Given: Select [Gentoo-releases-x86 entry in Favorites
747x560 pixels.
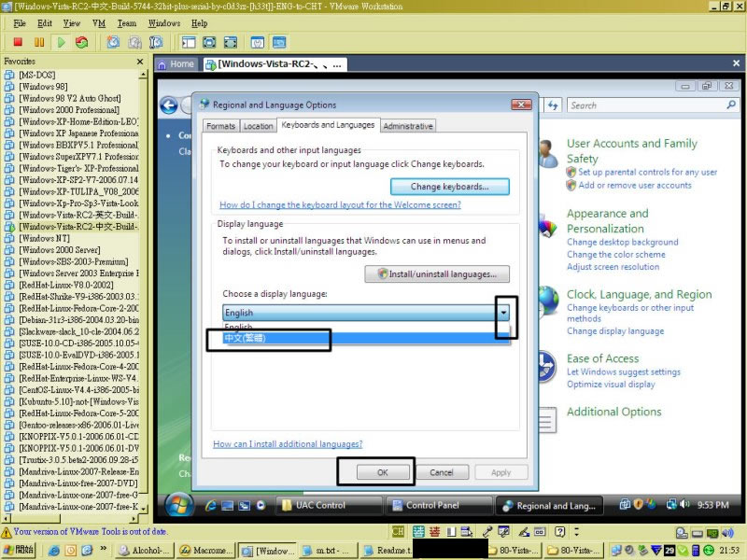Looking at the screenshot, I should [78, 425].
